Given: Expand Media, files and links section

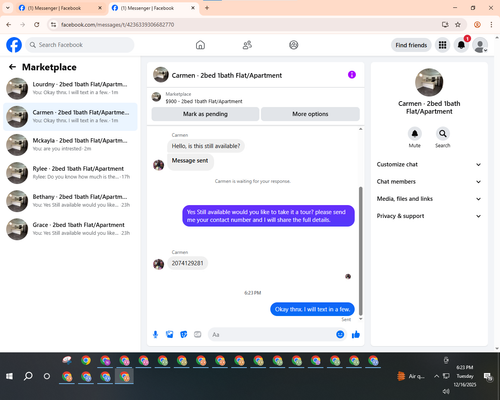Looking at the screenshot, I should (x=429, y=199).
